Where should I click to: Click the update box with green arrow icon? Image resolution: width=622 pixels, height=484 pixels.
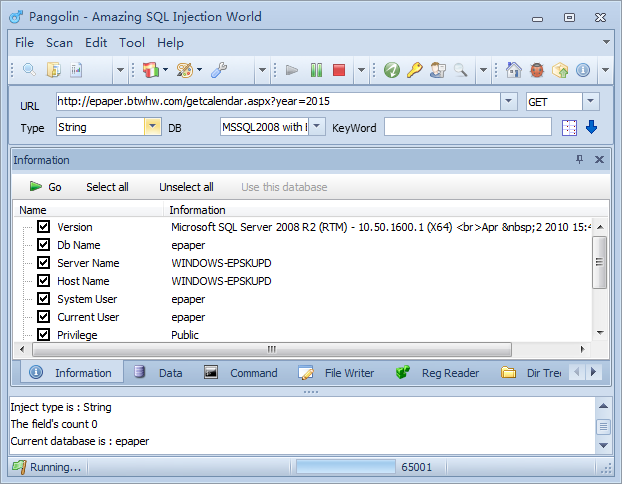[560, 70]
